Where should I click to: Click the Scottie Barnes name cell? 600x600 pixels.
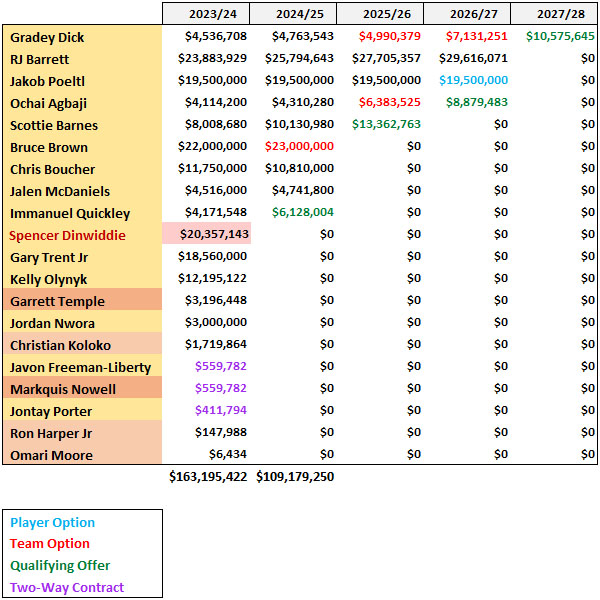[x=82, y=125]
